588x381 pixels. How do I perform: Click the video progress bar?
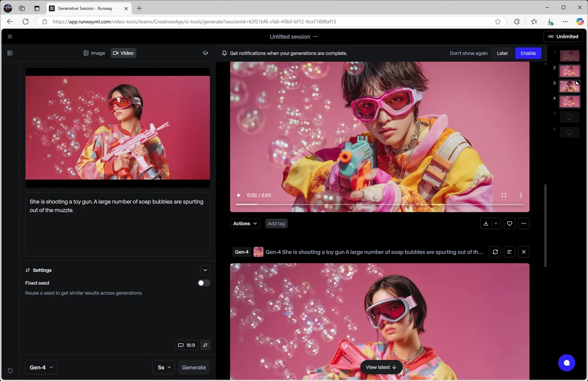[x=379, y=204]
